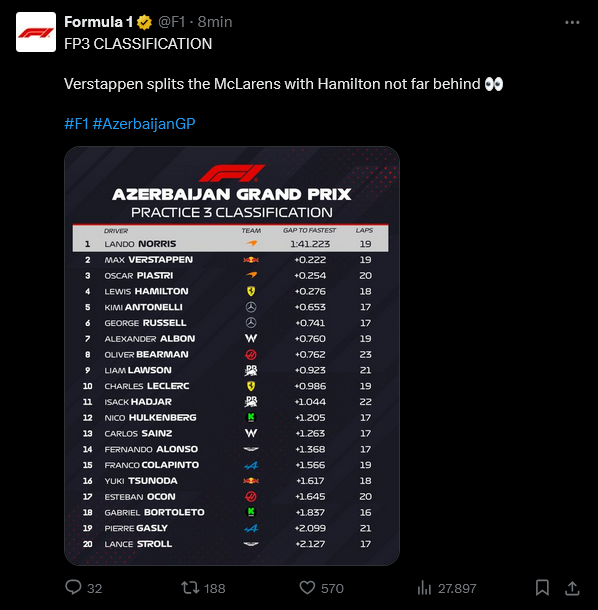Viewport: 598px width, 610px height.
Task: Click the 570 likes count
Action: coord(332,588)
